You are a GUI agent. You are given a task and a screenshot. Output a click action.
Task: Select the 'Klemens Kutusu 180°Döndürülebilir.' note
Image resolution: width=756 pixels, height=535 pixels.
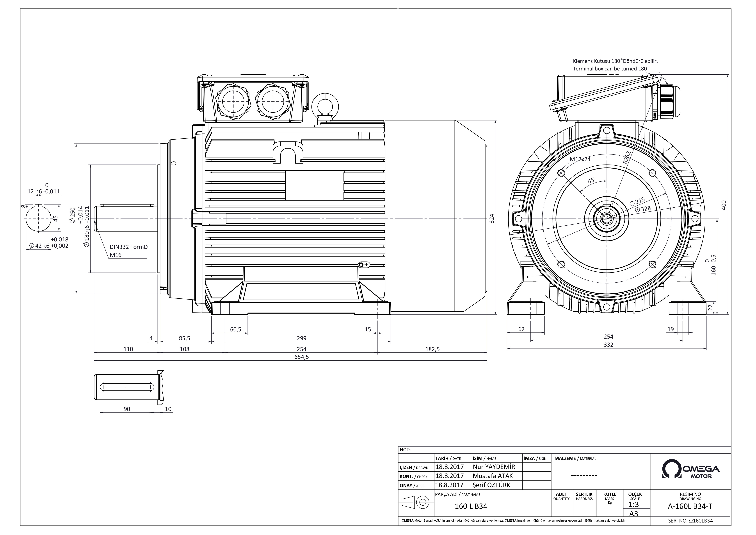(x=615, y=61)
